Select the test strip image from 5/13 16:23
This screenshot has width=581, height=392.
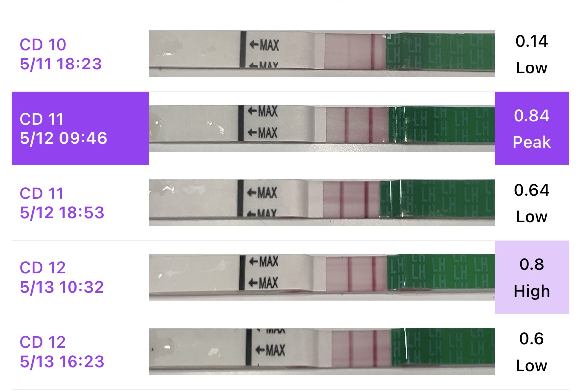pos(322,351)
